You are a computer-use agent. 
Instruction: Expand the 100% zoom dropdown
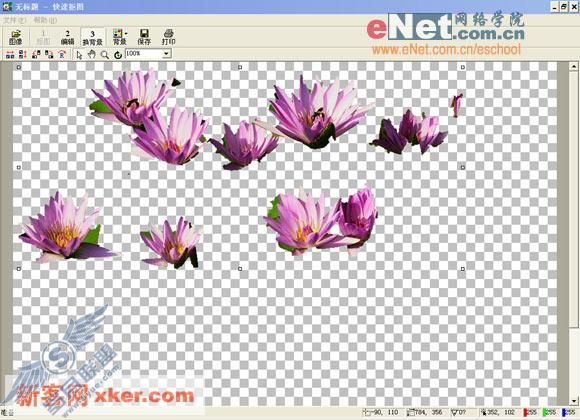point(166,54)
